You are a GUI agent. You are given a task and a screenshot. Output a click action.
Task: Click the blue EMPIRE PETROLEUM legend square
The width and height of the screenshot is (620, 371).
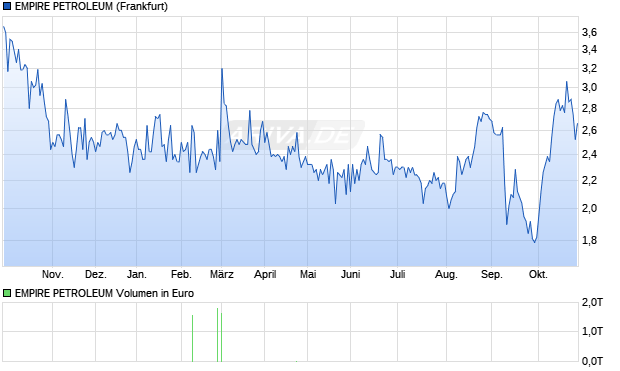click(x=7, y=6)
